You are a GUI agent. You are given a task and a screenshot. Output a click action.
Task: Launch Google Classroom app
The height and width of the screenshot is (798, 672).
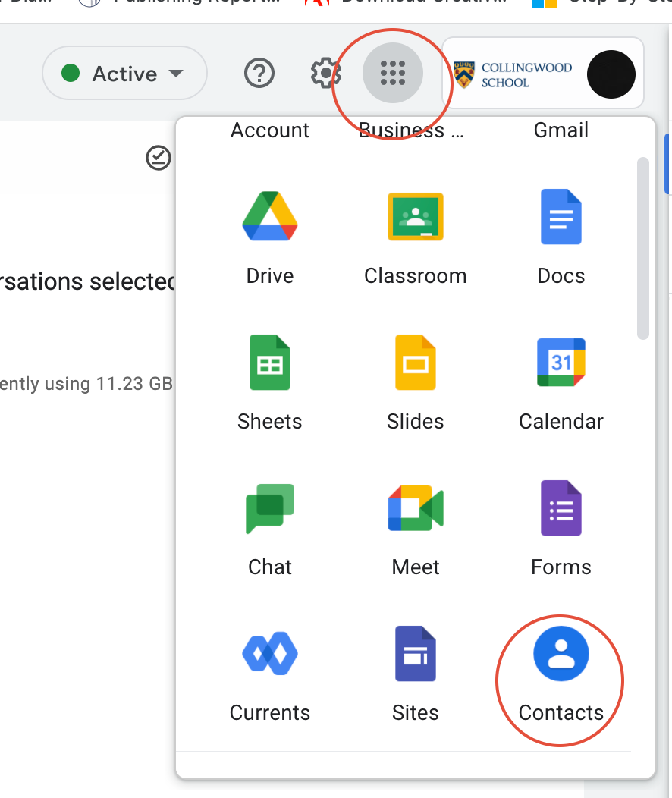coord(415,237)
